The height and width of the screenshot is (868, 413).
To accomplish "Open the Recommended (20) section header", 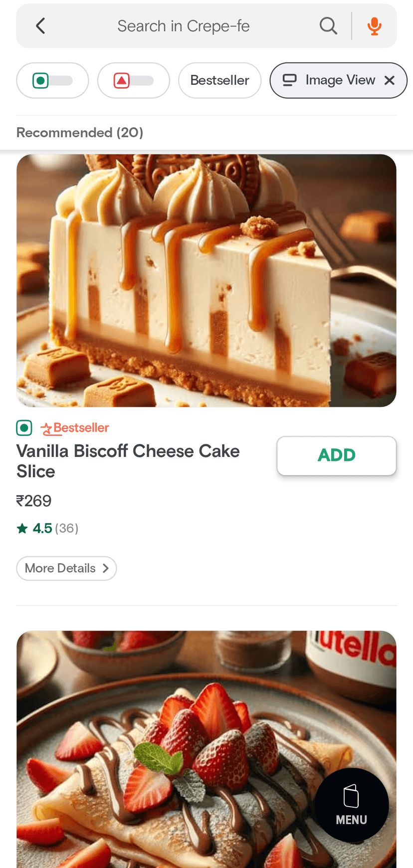I will coord(80,133).
